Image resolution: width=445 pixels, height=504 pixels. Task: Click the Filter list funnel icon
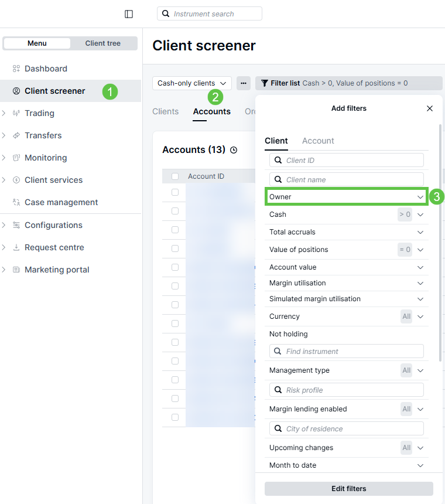265,83
